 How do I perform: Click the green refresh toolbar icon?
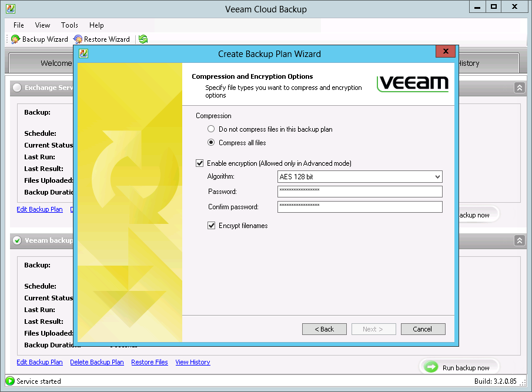pos(143,39)
